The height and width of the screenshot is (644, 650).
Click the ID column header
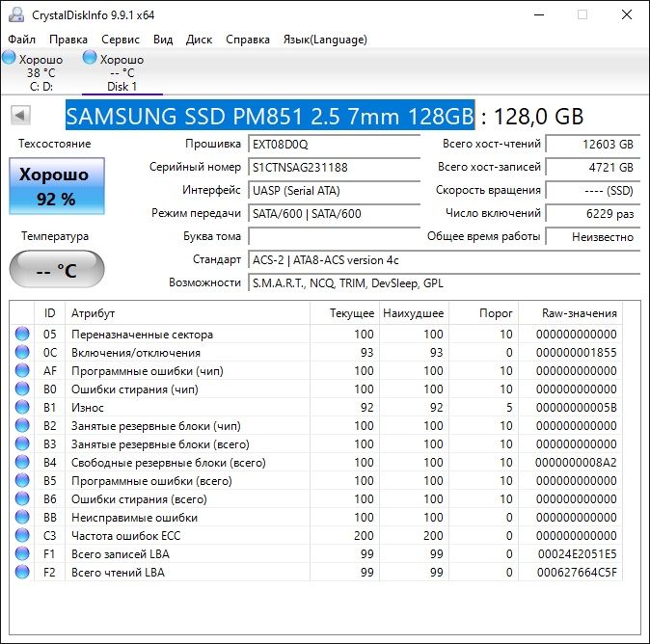[49, 313]
